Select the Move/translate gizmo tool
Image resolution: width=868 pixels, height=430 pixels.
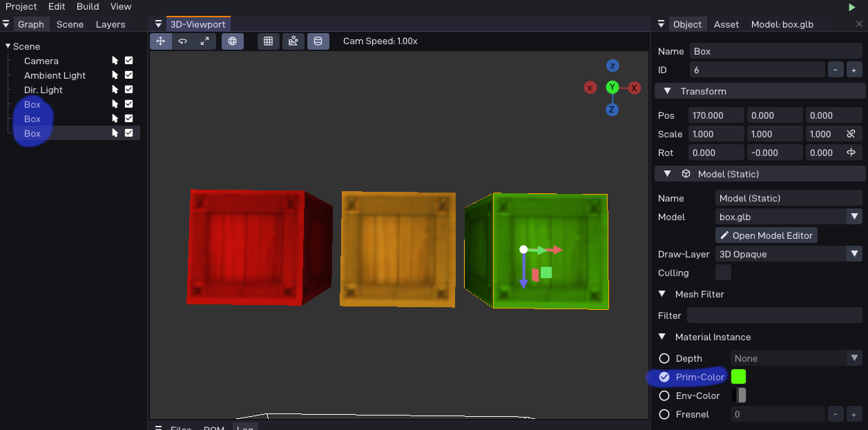160,41
